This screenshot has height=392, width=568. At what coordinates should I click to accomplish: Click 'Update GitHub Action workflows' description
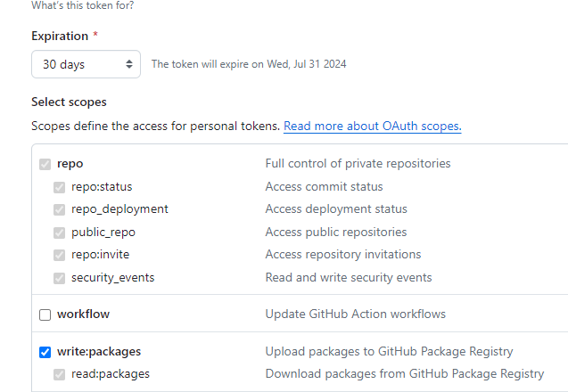(x=355, y=314)
